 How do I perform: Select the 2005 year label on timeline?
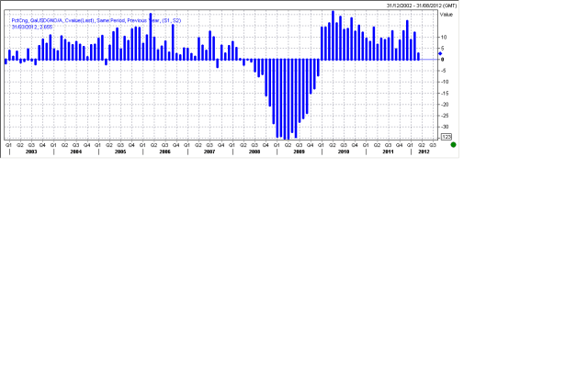[x=120, y=151]
